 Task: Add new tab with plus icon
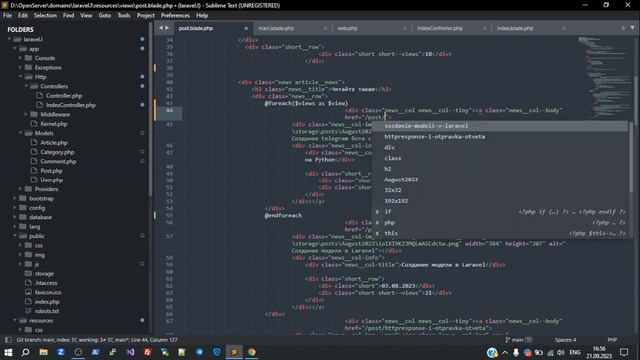click(x=623, y=28)
